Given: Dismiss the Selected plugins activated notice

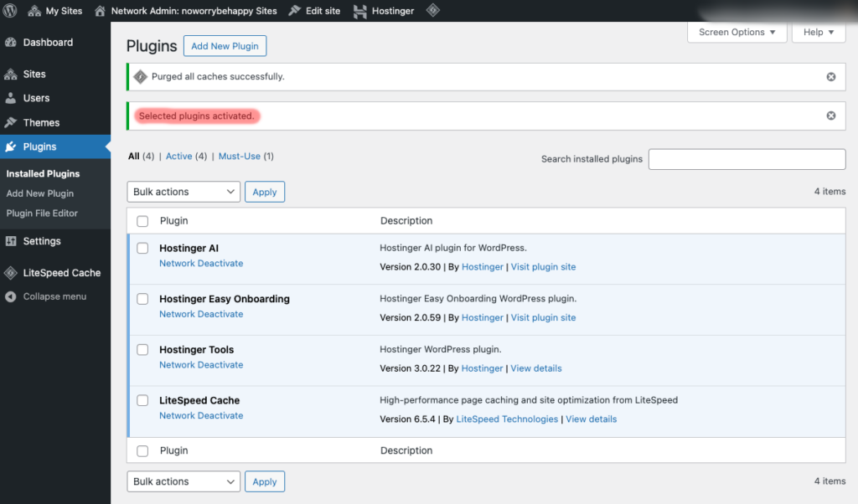Looking at the screenshot, I should pyautogui.click(x=830, y=116).
